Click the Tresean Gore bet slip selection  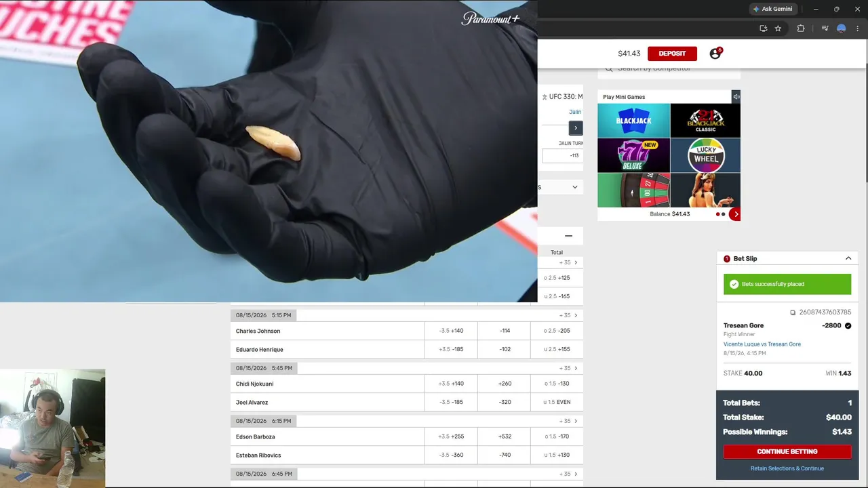743,325
